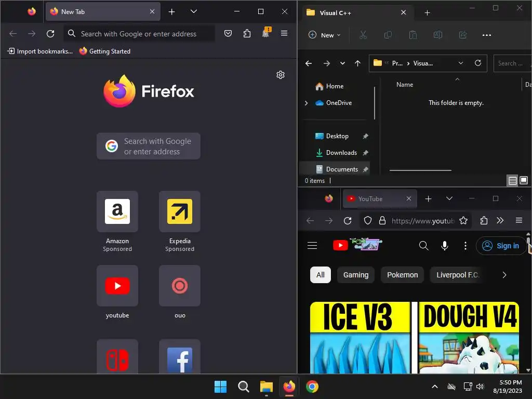Open the hamburger application menu in left Firefox
The width and height of the screenshot is (532, 399).
coord(284,33)
